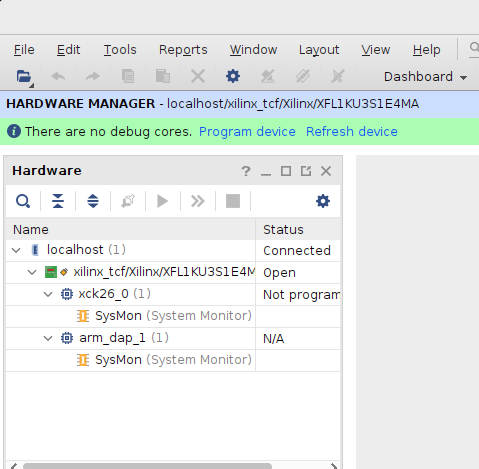The height and width of the screenshot is (469, 479).
Task: Click the xck26_0 chip icon
Action: 67,294
